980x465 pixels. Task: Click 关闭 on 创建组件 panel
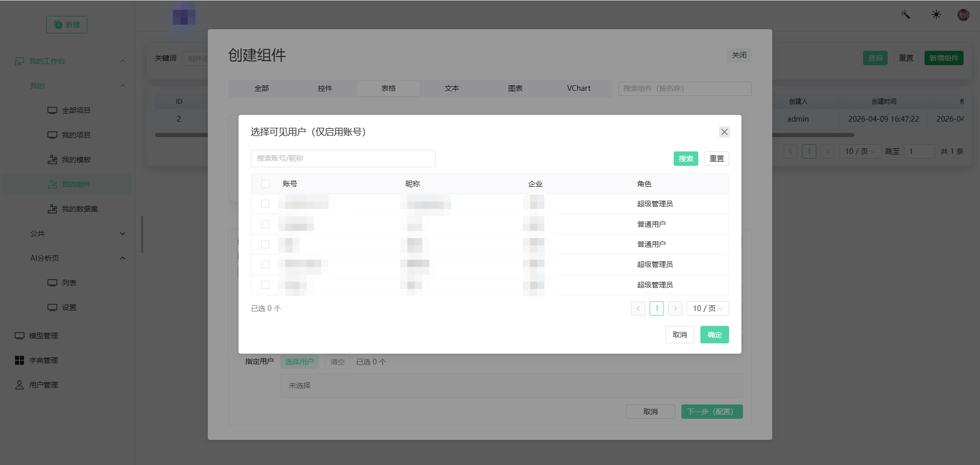(739, 55)
